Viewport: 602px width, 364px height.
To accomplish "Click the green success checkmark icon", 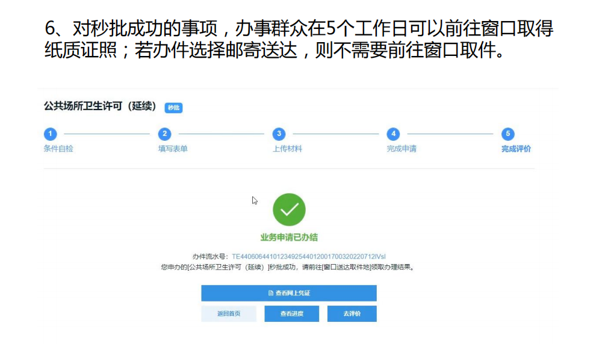I will point(289,209).
